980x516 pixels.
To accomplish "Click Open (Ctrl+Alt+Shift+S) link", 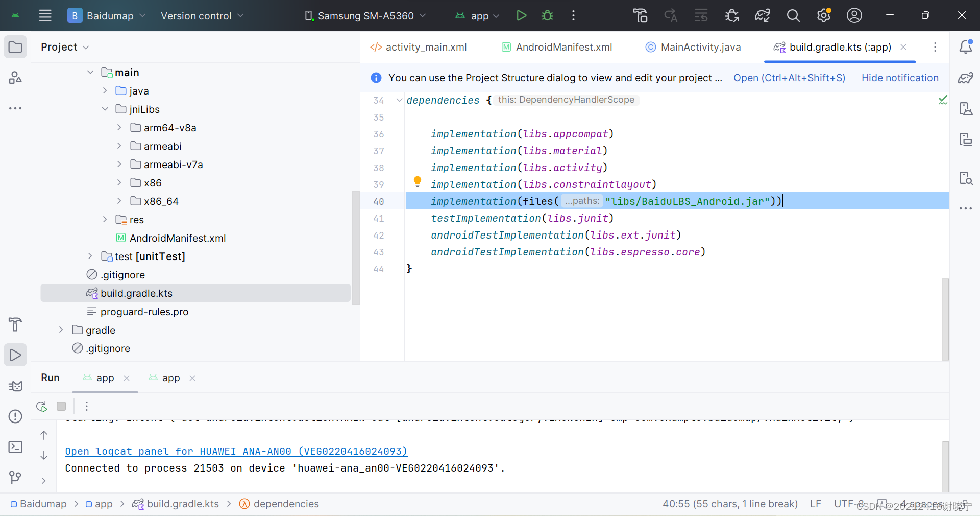I will point(789,78).
